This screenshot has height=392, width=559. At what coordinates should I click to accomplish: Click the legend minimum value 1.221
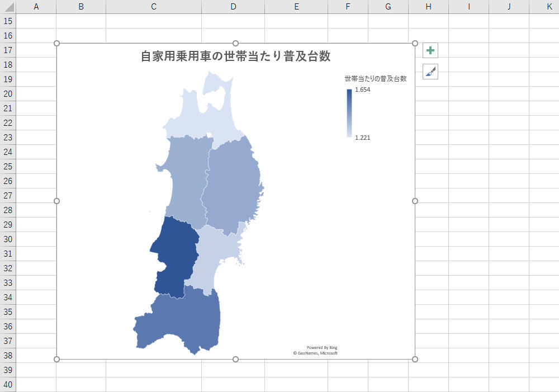[363, 138]
